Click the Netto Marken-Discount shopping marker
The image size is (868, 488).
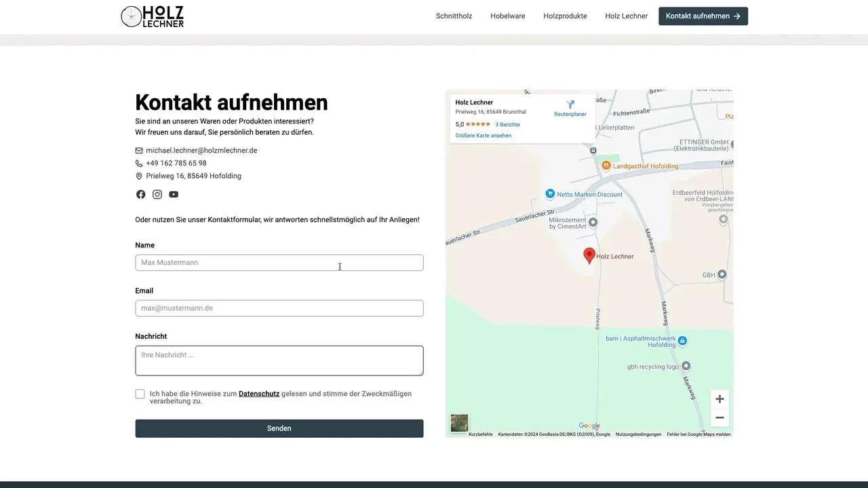550,194
